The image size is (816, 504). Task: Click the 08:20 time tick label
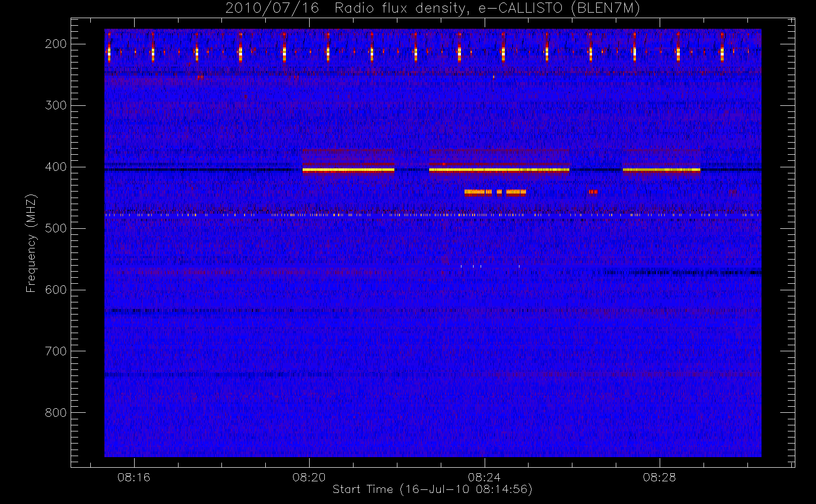(x=309, y=477)
